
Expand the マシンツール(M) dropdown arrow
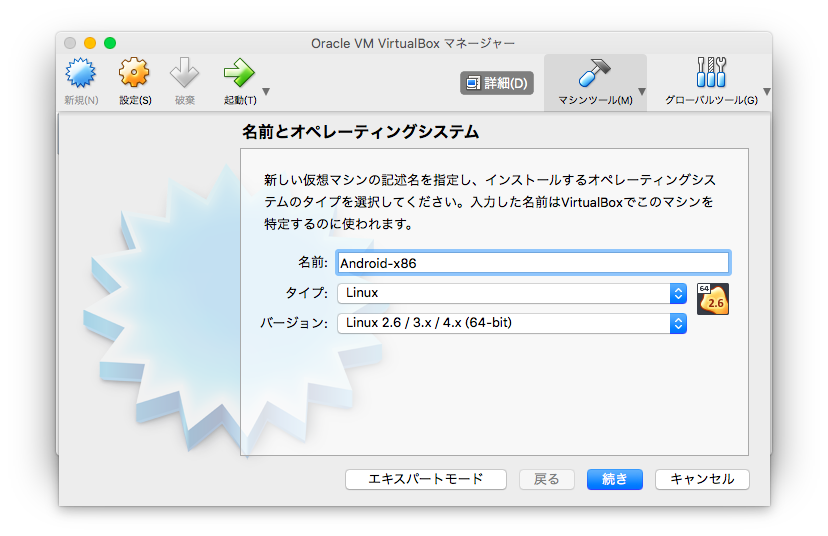coord(642,91)
